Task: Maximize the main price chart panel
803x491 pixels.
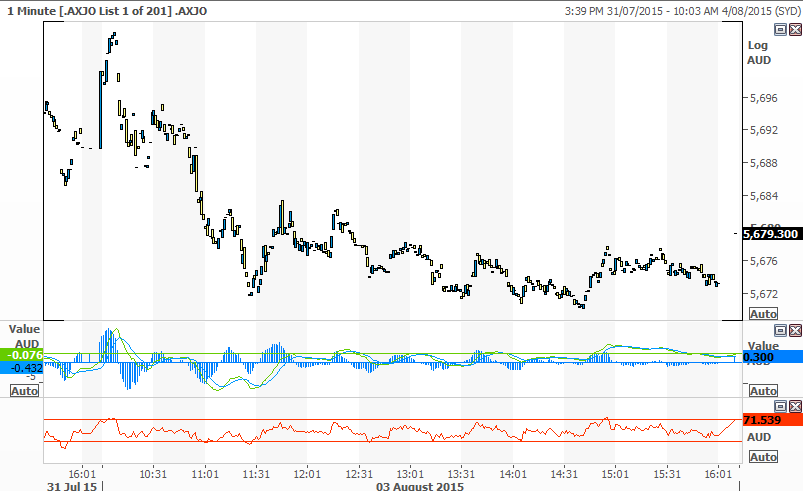Action: (780, 30)
